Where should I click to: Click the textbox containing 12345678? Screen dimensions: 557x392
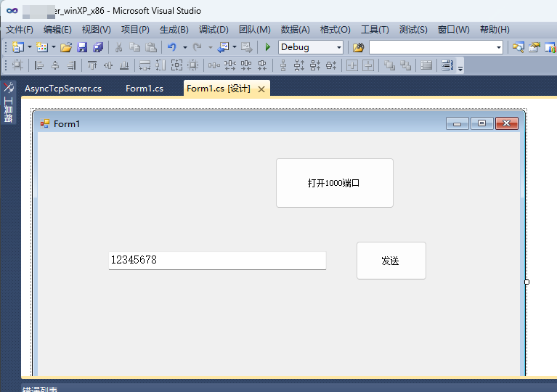[217, 261]
